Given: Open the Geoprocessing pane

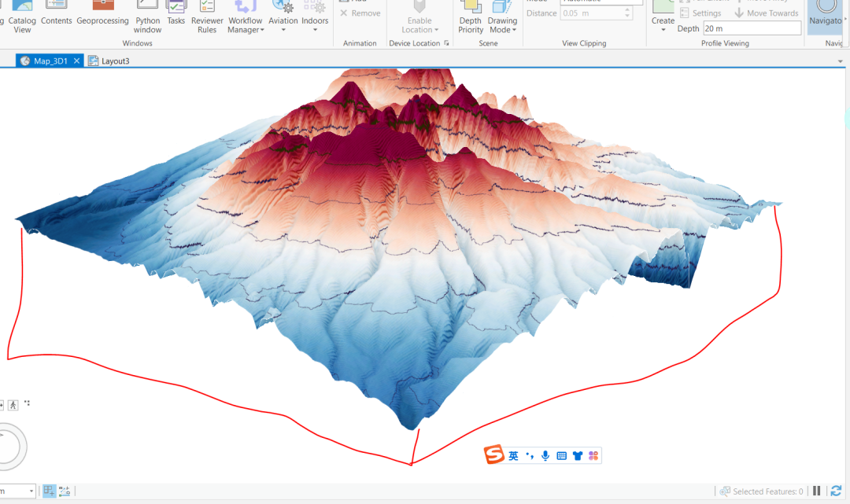Looking at the screenshot, I should point(102,13).
